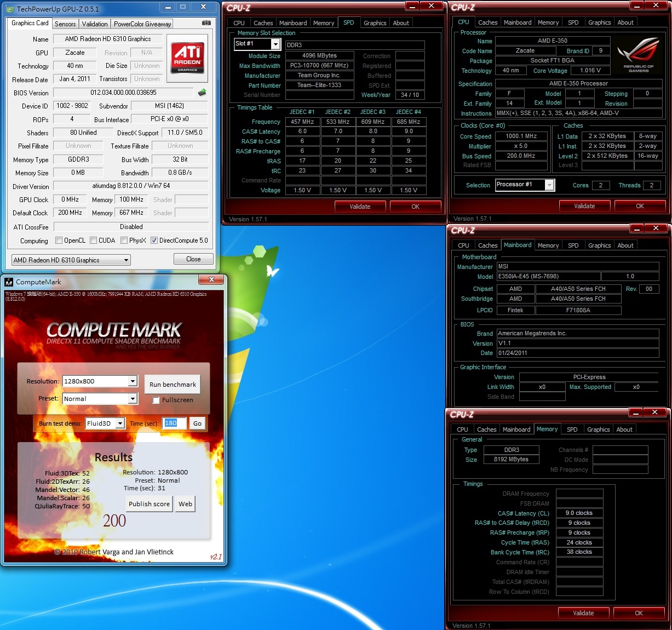
Task: Click Validate in CPU-Z Memory window
Action: pos(583,613)
